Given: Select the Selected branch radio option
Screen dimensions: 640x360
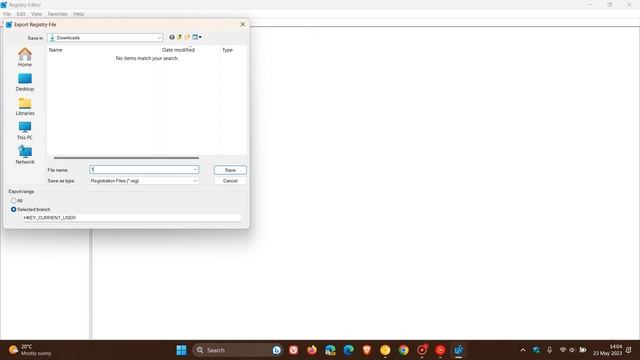Looking at the screenshot, I should (x=13, y=209).
